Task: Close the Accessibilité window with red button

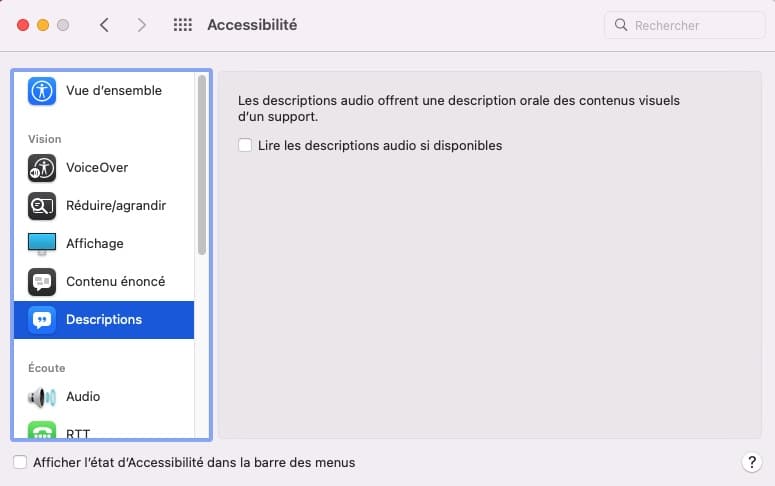Action: click(23, 25)
